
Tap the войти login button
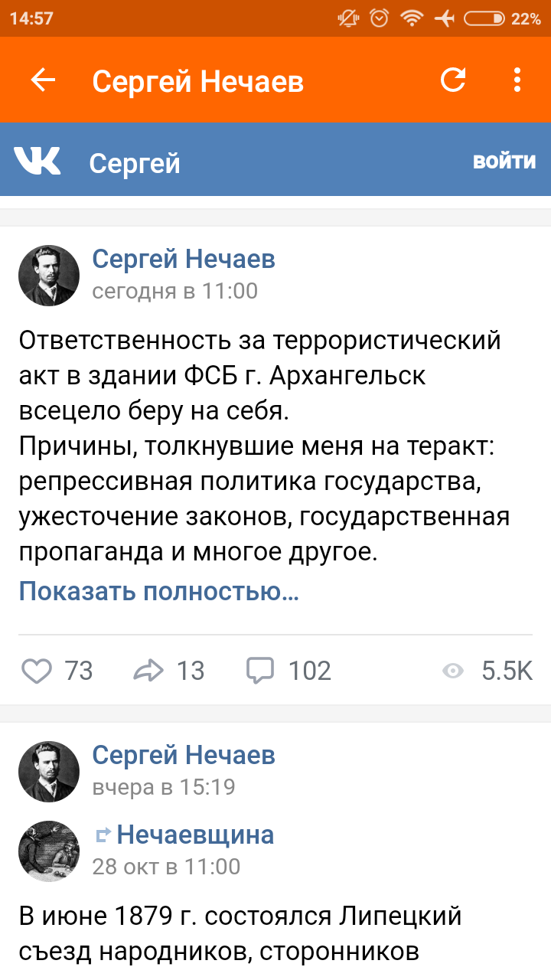coord(504,161)
